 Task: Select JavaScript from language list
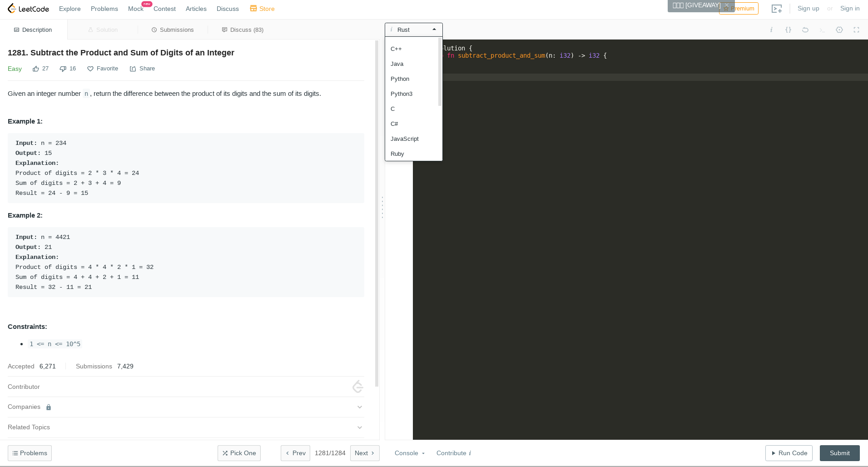(412, 139)
